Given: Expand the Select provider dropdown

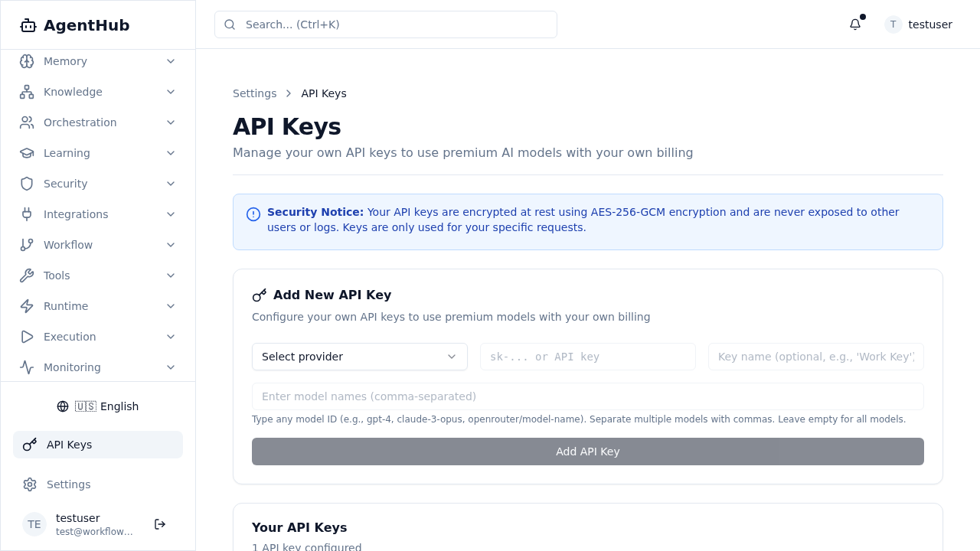Looking at the screenshot, I should click(359, 357).
